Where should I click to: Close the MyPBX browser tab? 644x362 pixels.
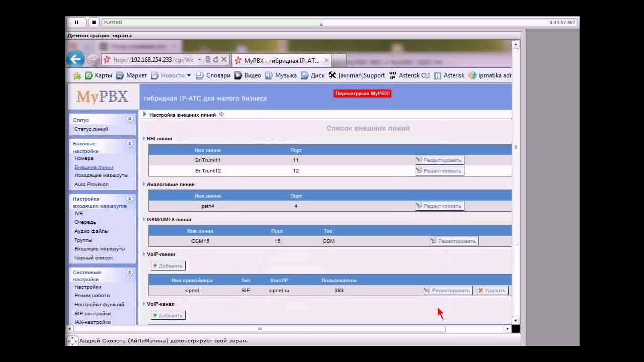pyautogui.click(x=327, y=60)
